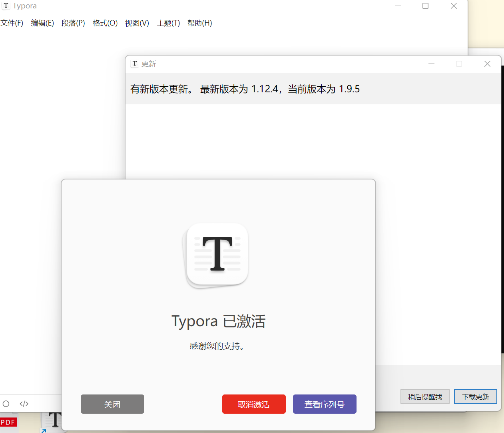Click 稍后提醒我 in the update window
Viewport: 504px width, 433px height.
pos(425,397)
